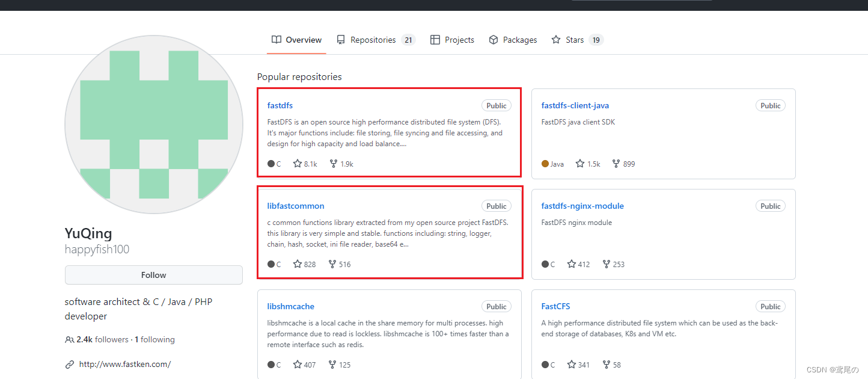The width and height of the screenshot is (868, 379).
Task: View the 412 stargazers of fastdfs-nginx-module
Action: (578, 264)
